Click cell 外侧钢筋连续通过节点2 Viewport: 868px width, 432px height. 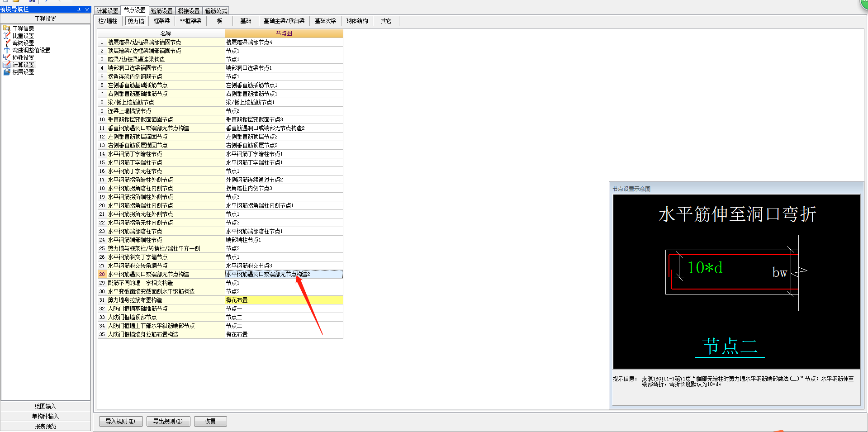(x=284, y=180)
